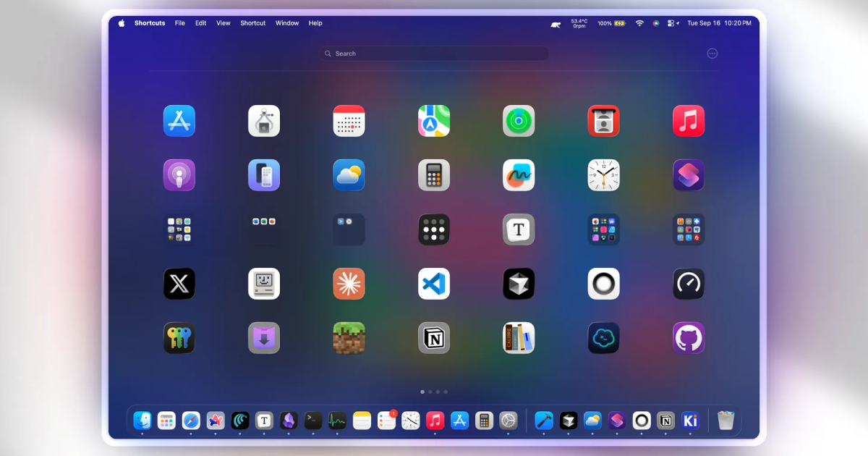Open the Calibre books app icon
Image resolution: width=868 pixels, height=456 pixels.
(519, 338)
